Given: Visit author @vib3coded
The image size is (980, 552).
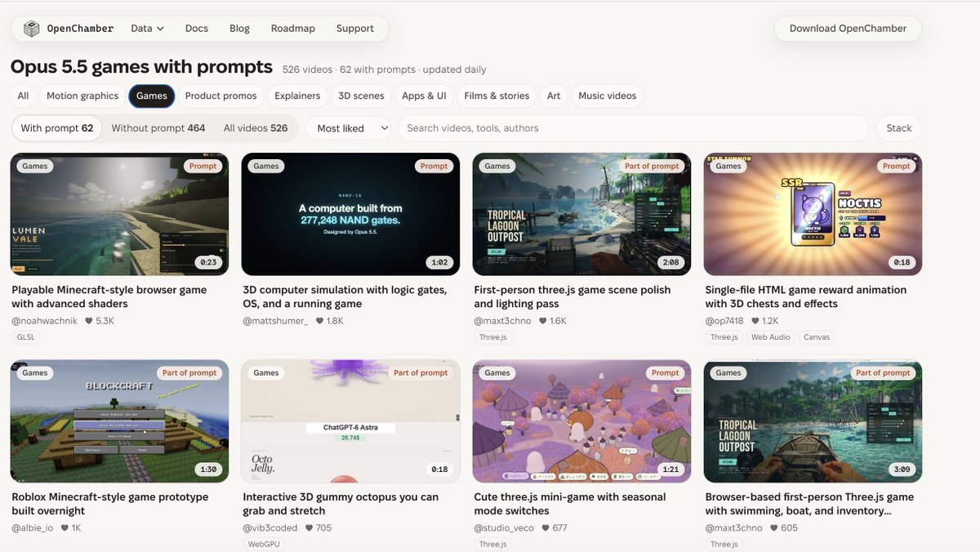Looking at the screenshot, I should [270, 528].
